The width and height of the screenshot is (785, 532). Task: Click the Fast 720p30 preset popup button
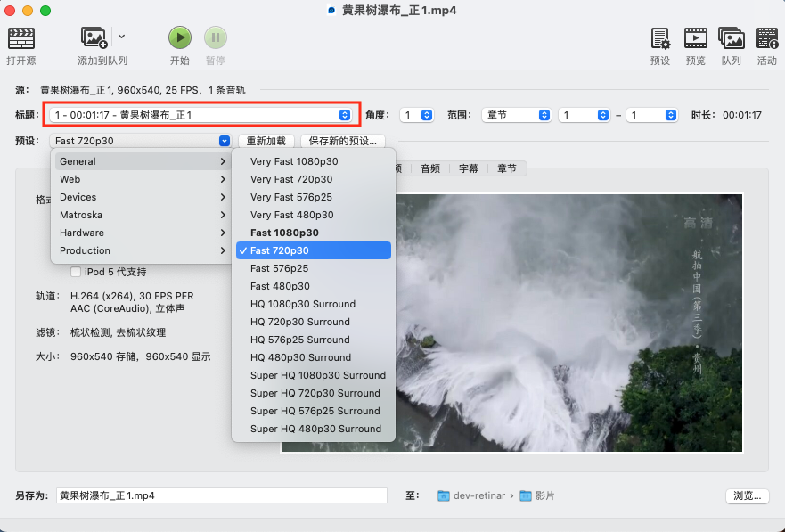coord(140,141)
